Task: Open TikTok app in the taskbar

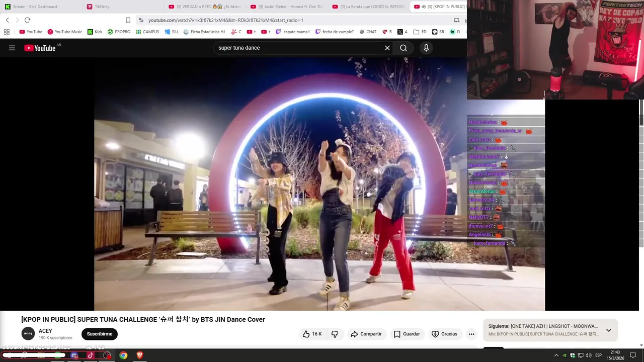Action: [91, 355]
